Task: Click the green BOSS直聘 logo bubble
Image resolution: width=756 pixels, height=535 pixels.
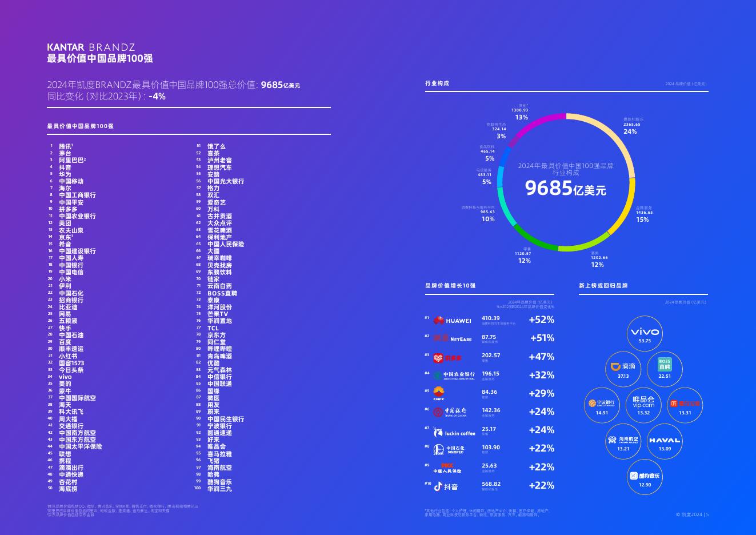Action: (x=665, y=369)
